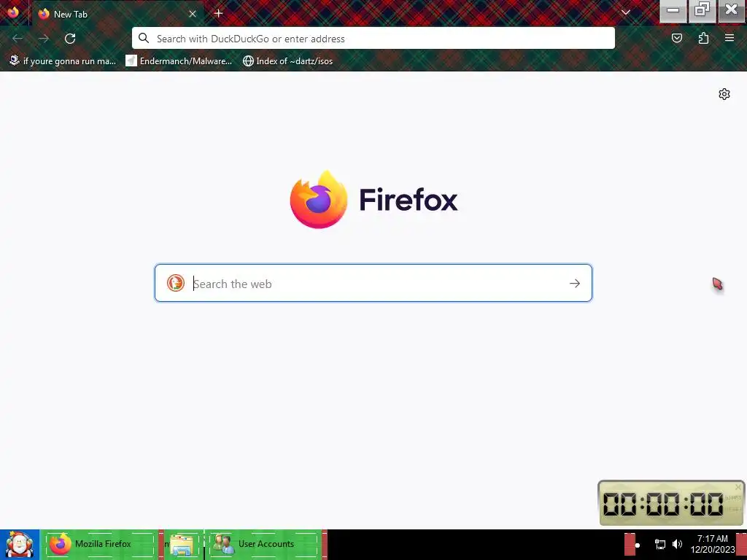Viewport: 747px width, 560px height.
Task: Click the 00:00:00 timer display
Action: 662,504
